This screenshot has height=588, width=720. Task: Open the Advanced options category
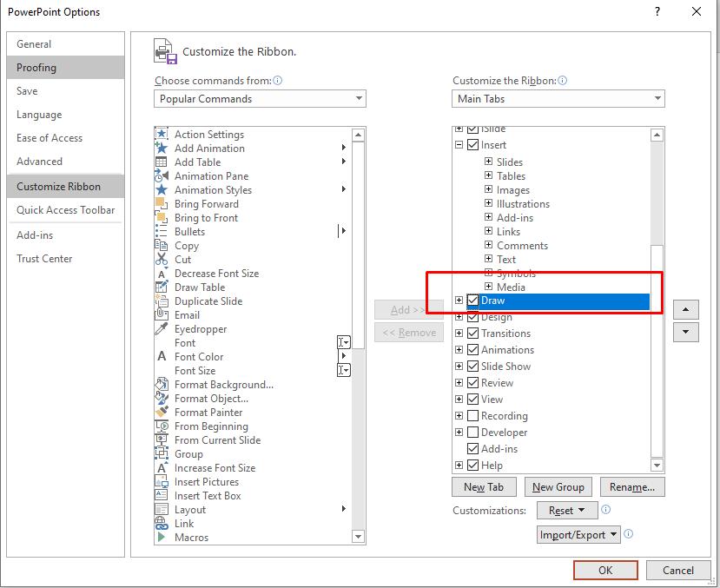pyautogui.click(x=66, y=162)
